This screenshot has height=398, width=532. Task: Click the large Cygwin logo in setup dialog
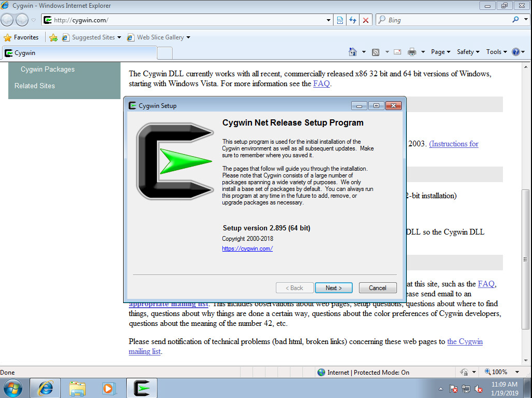coord(175,161)
